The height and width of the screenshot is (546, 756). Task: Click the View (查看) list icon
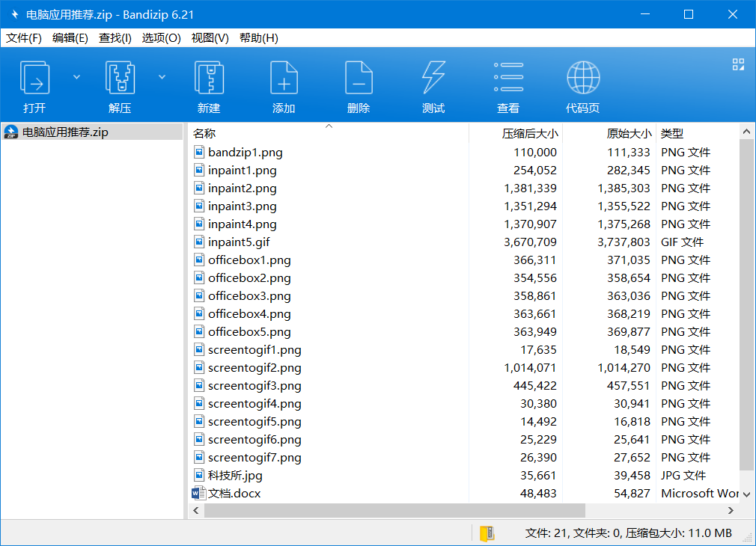[x=508, y=77]
